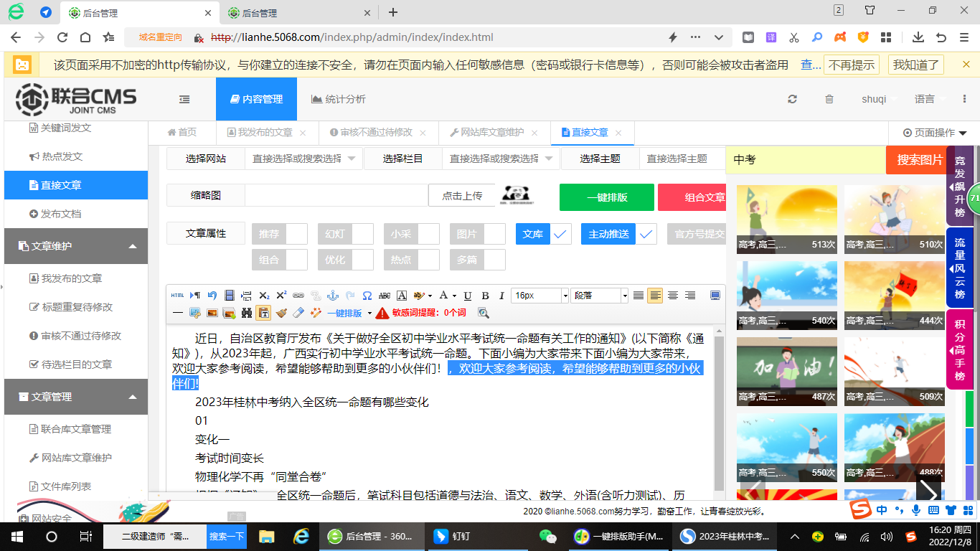Apply Underline formatting in the editor

(x=467, y=295)
